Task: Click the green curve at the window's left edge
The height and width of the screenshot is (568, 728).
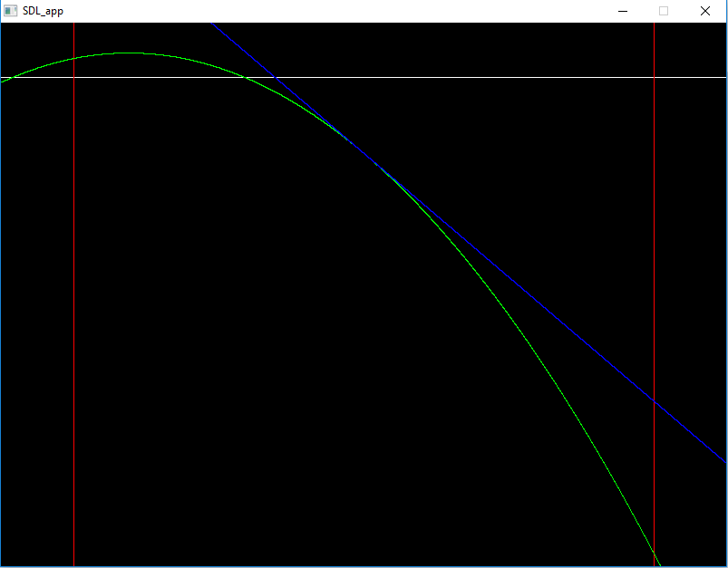Action: pyautogui.click(x=3, y=82)
